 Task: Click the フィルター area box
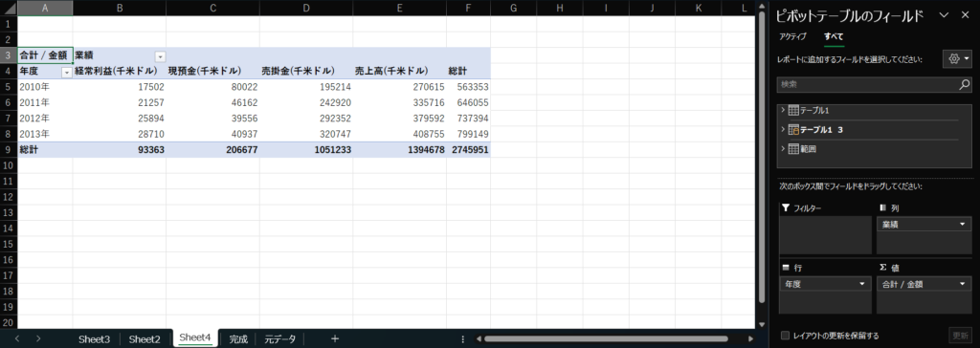(x=825, y=235)
